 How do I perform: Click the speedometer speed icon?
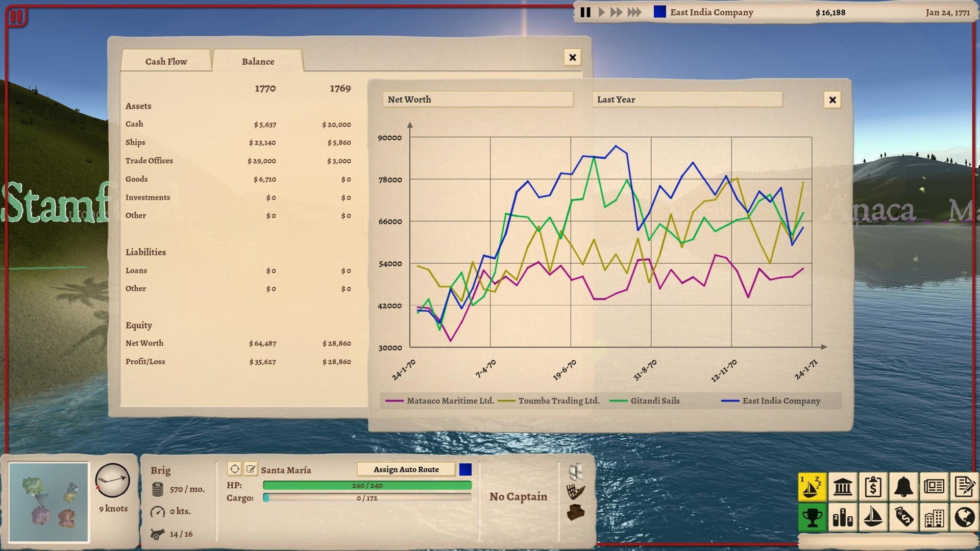158,511
